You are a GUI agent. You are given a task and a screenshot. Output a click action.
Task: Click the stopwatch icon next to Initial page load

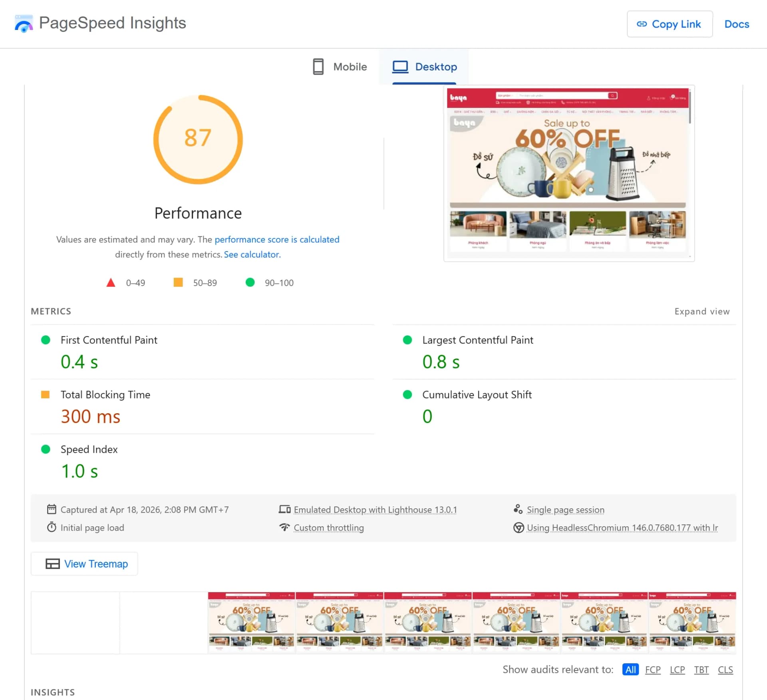[x=52, y=527]
